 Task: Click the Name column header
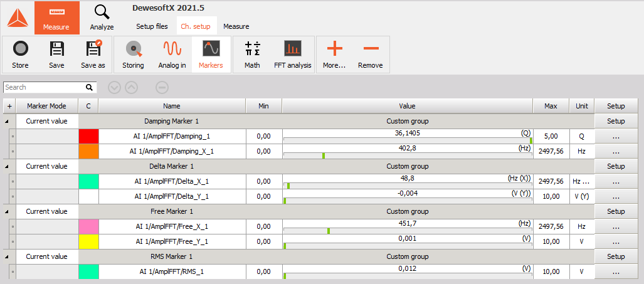pyautogui.click(x=172, y=106)
